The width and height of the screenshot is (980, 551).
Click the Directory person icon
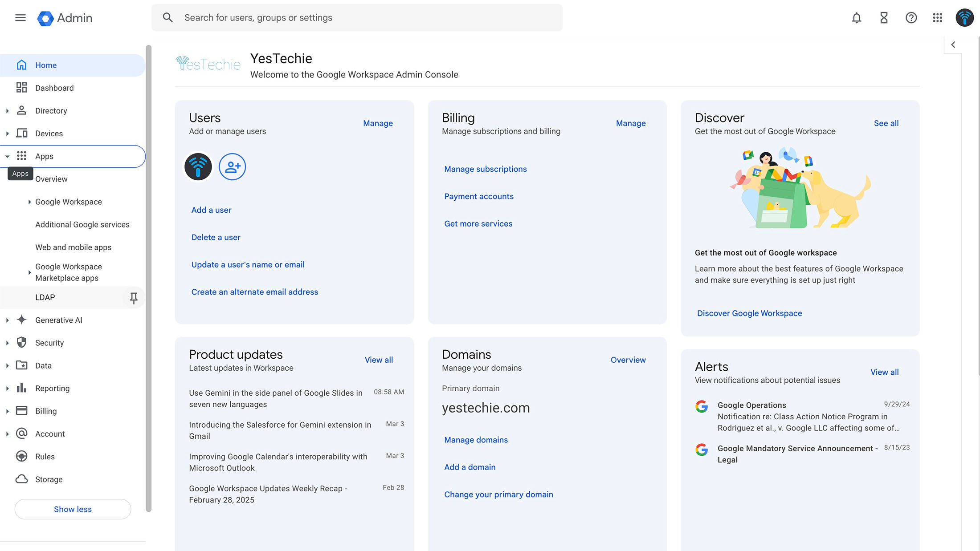point(21,110)
